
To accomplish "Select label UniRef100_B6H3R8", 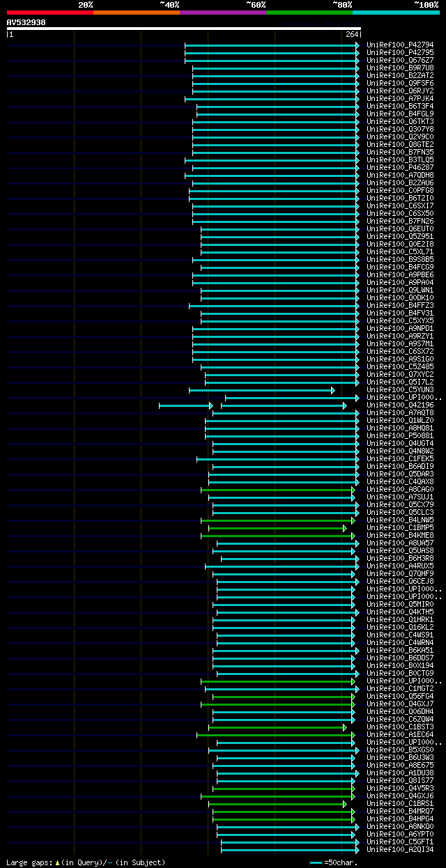I will point(400,559).
